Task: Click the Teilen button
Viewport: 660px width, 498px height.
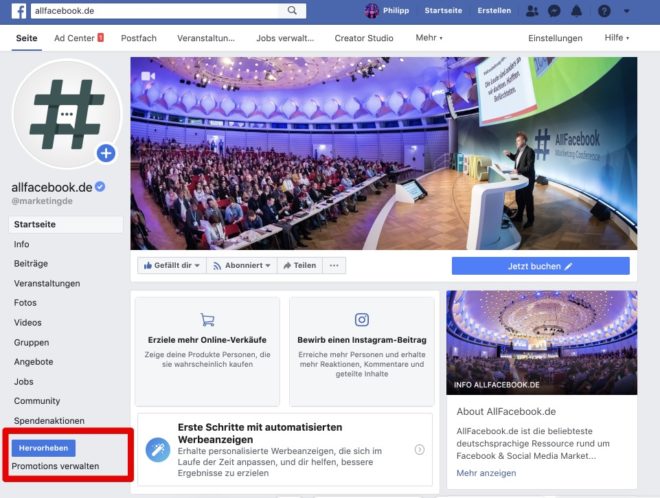Action: point(300,266)
